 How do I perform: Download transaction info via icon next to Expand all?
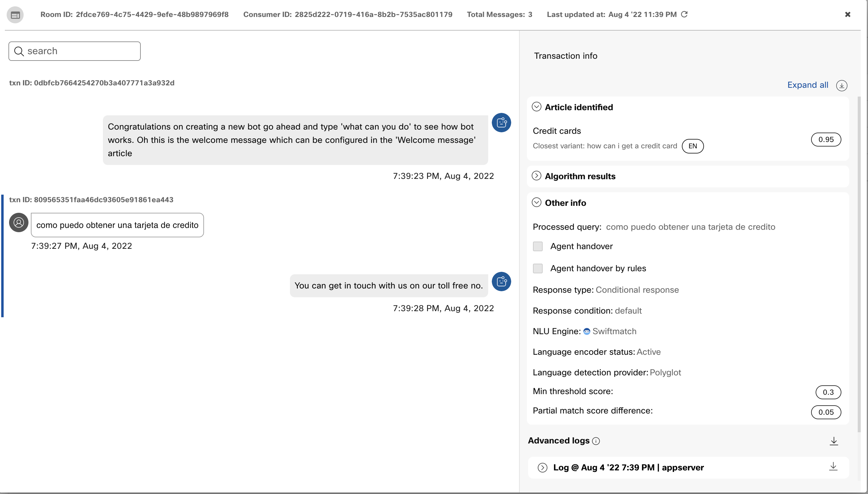[x=842, y=85]
